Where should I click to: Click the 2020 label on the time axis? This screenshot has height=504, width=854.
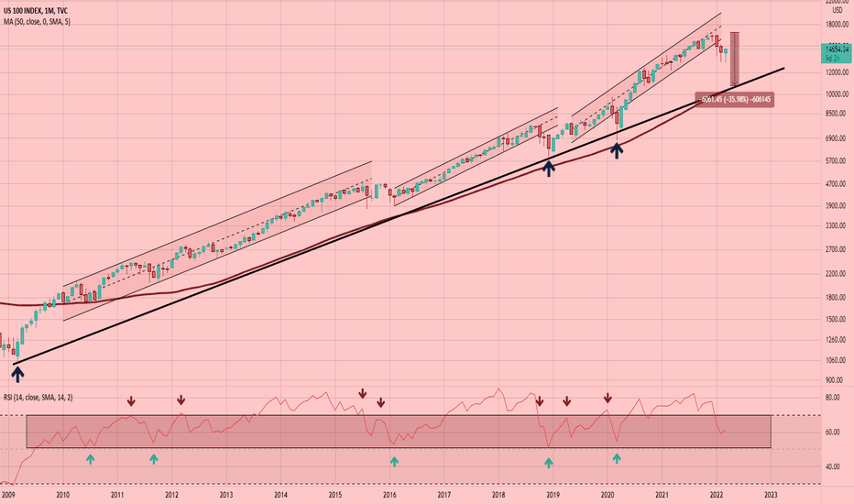click(x=608, y=494)
